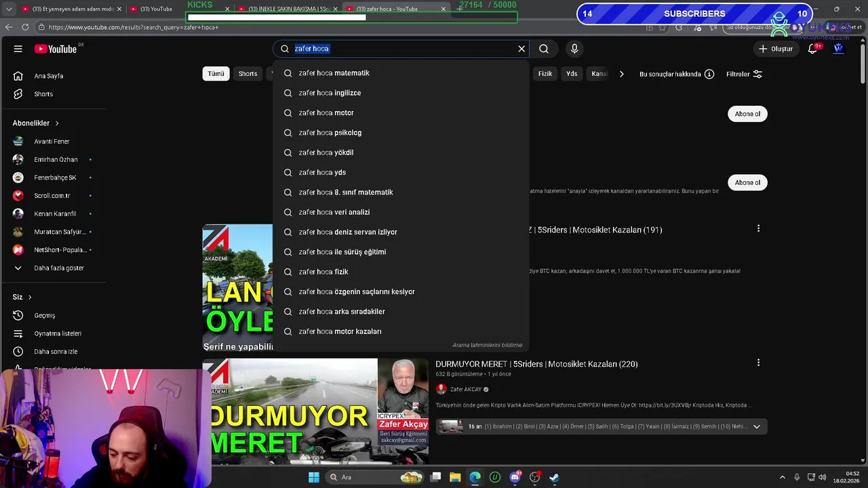Open Zafer AKCAY channel link
This screenshot has width=868, height=488.
click(466, 390)
